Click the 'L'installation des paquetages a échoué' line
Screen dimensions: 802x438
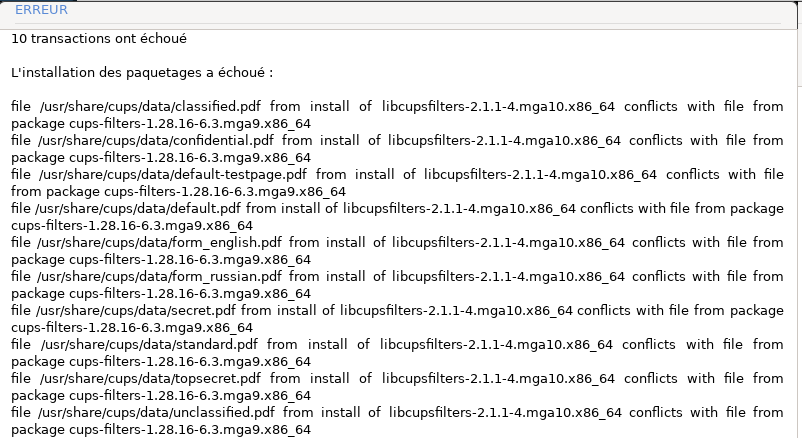(141, 72)
